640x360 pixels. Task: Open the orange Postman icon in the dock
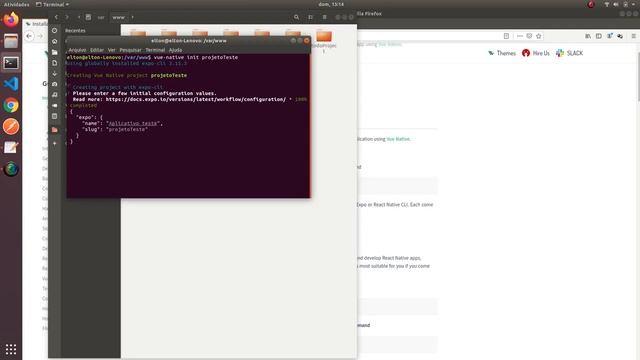11,127
